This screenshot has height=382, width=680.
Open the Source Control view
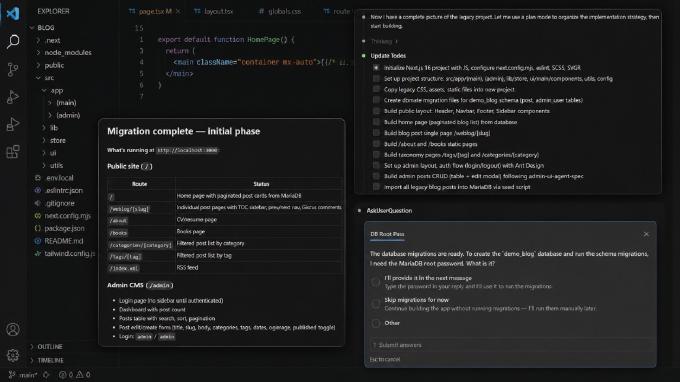(x=13, y=69)
